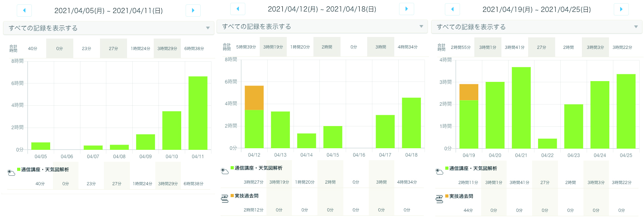Open record filter dropdown for 04/12 week

pos(322,27)
